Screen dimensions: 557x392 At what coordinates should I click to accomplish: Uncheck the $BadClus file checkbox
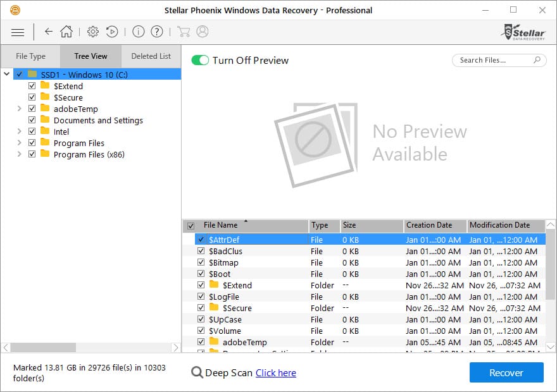(x=201, y=251)
